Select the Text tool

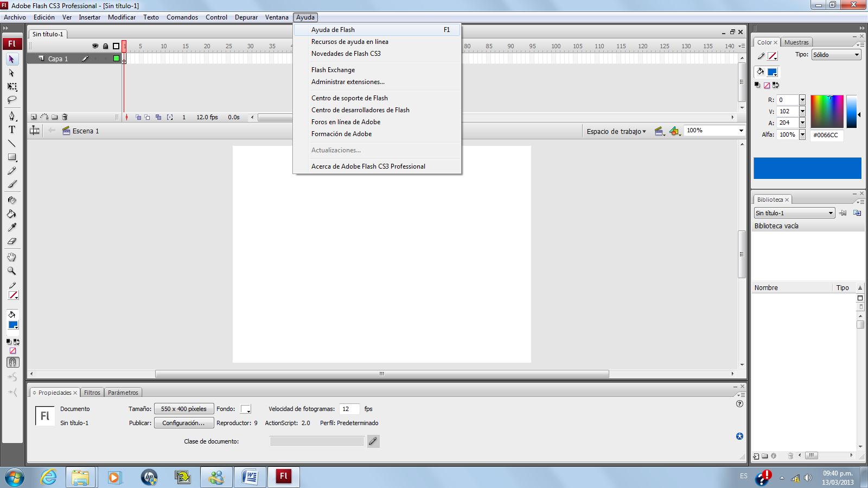(12, 130)
